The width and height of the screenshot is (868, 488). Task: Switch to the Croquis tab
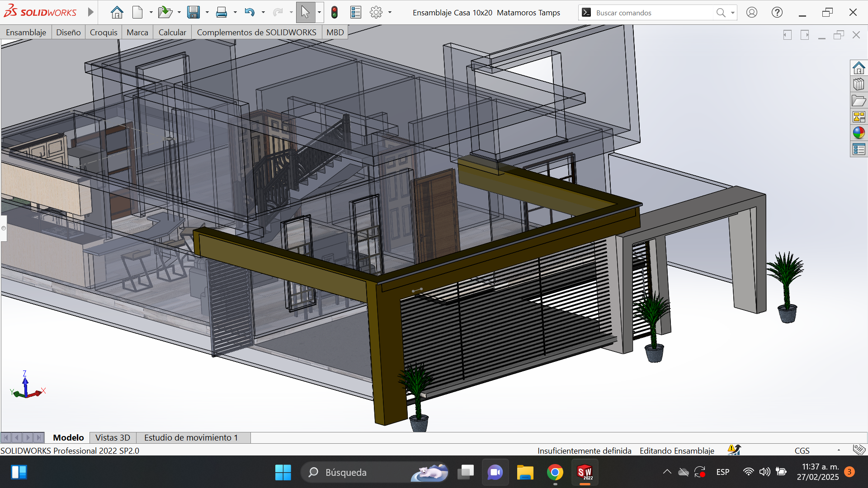pos(104,33)
